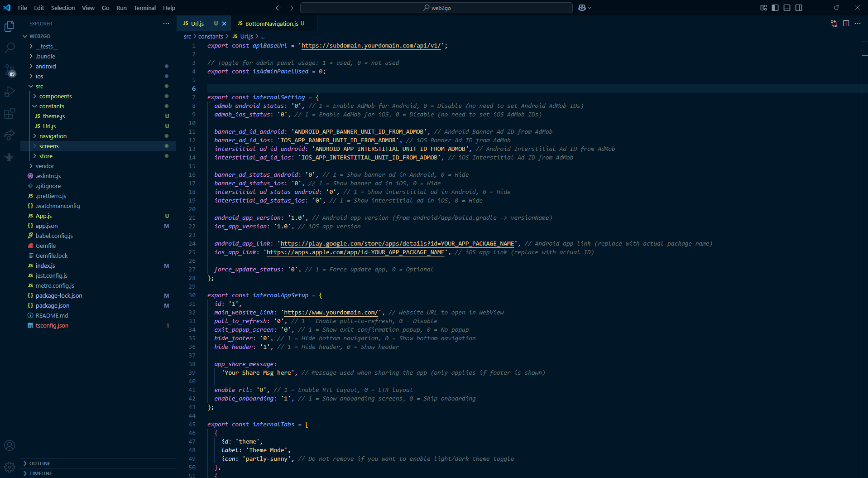Click the Split Editor Right icon
This screenshot has height=478, width=868.
(x=846, y=24)
